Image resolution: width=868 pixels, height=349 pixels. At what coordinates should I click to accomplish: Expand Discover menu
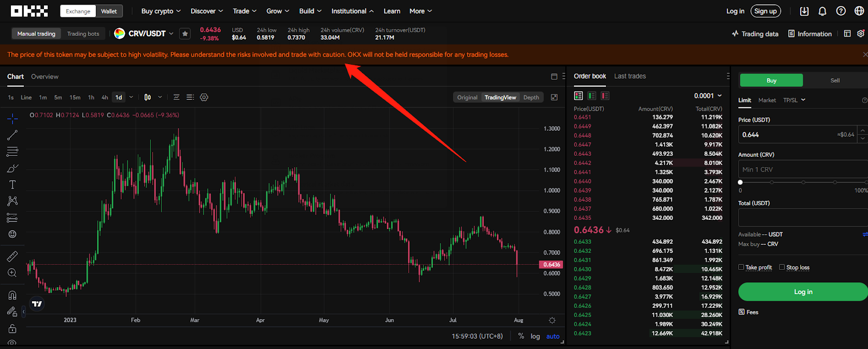tap(207, 11)
